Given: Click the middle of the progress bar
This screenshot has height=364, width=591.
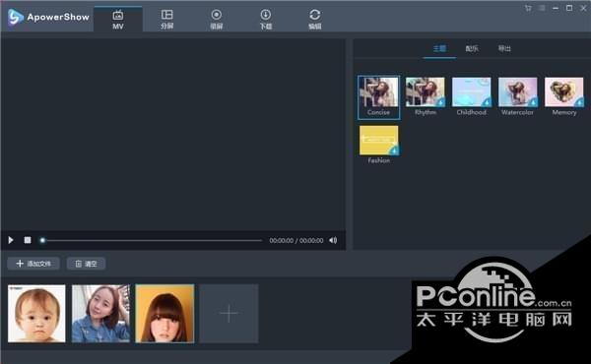Looking at the screenshot, I should tap(153, 240).
